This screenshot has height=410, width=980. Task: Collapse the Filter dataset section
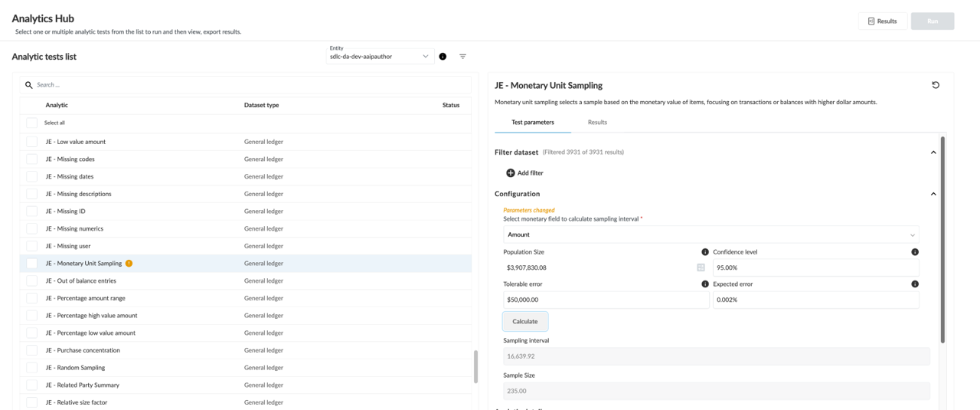(933, 153)
